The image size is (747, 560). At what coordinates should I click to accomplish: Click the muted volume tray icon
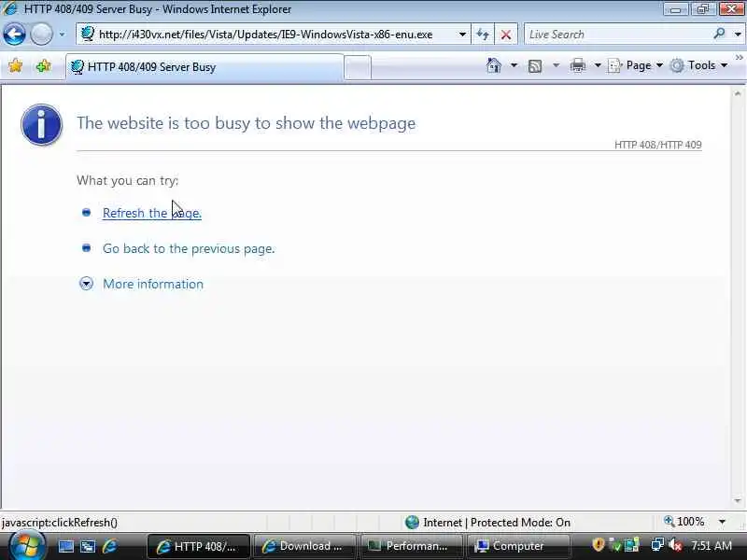675,545
